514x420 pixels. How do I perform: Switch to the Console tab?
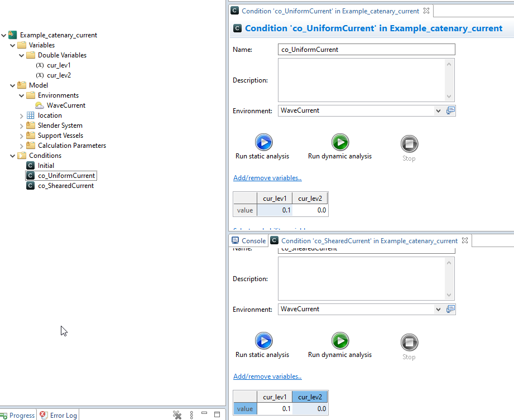(248, 241)
